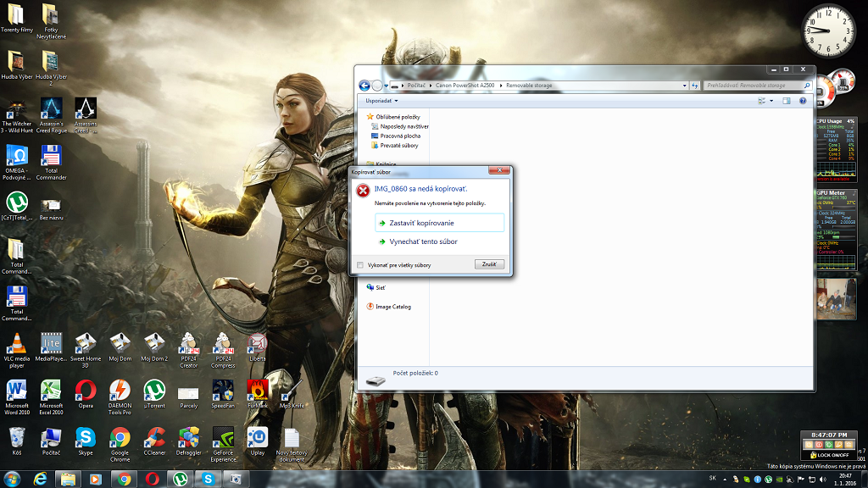Launch Defraggler desktop shortcut
This screenshot has width=868, height=488.
(x=188, y=441)
